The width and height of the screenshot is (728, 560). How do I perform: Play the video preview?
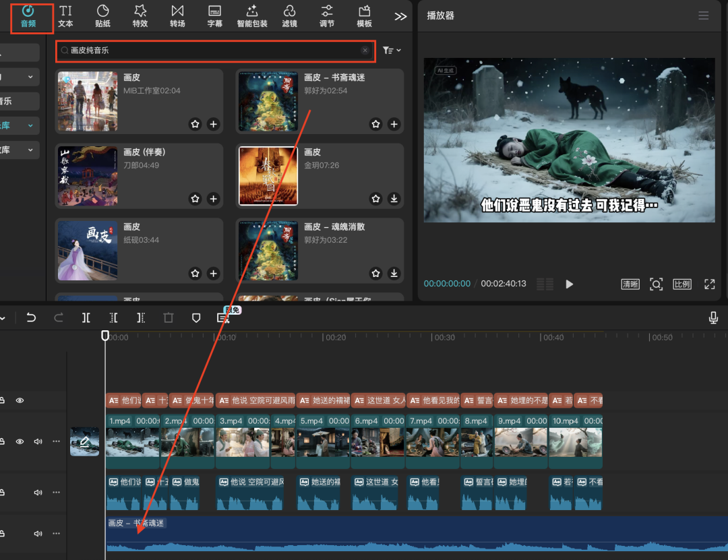point(570,284)
